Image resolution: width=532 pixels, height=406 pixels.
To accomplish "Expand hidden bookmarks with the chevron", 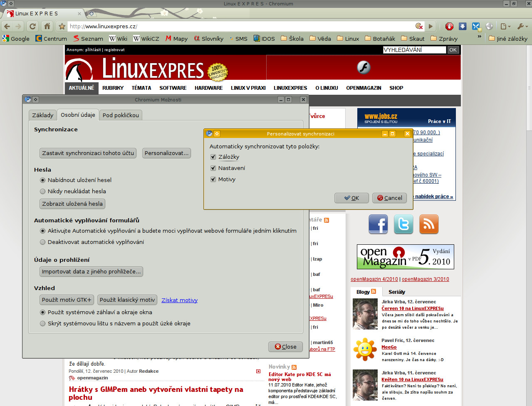I will click(x=479, y=37).
